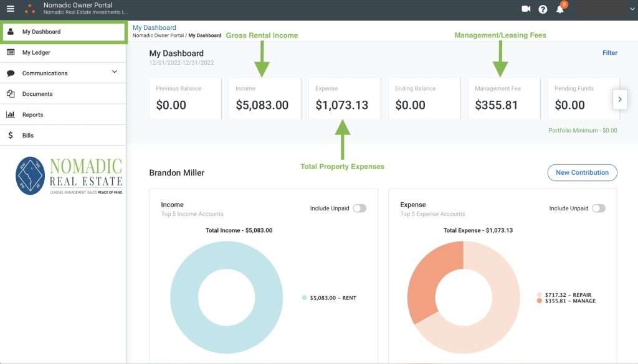The height and width of the screenshot is (364, 638).
Task: Open the user account dropdown arrow
Action: [632, 9]
